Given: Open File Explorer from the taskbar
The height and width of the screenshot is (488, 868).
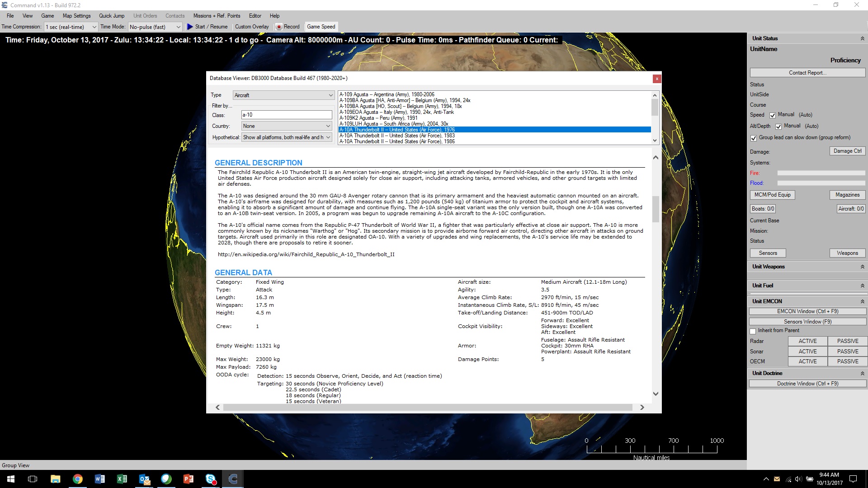Looking at the screenshot, I should pos(55,479).
